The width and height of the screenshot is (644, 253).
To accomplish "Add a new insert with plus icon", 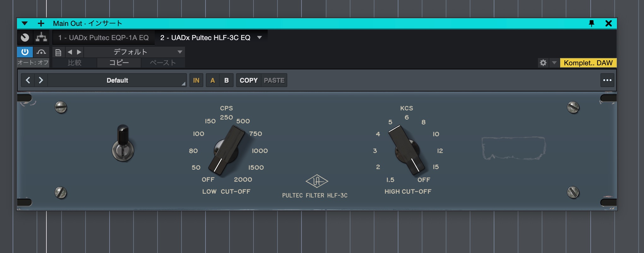I will 41,23.
